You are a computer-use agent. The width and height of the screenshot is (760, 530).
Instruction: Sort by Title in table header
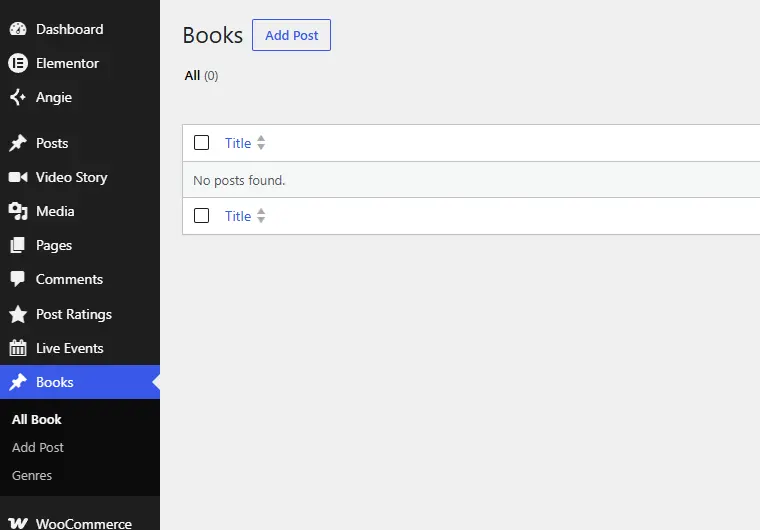pyautogui.click(x=238, y=143)
